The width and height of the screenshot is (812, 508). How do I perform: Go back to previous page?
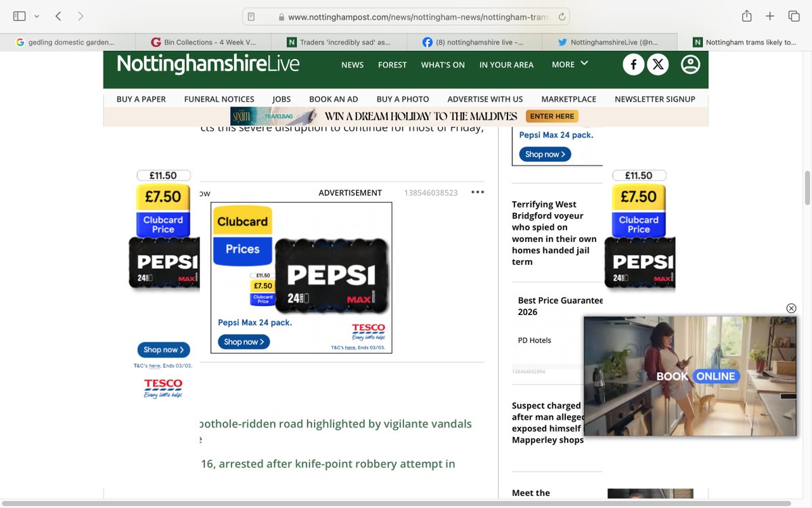pyautogui.click(x=58, y=16)
